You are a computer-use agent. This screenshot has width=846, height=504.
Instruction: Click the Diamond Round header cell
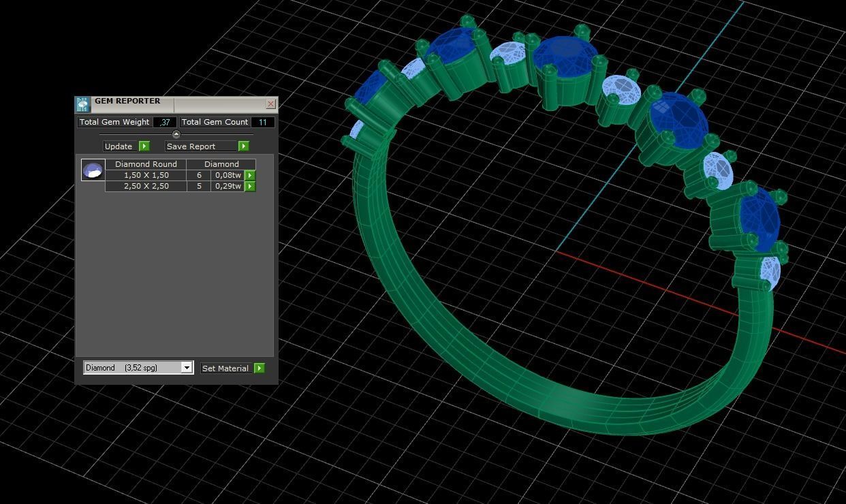pyautogui.click(x=146, y=164)
